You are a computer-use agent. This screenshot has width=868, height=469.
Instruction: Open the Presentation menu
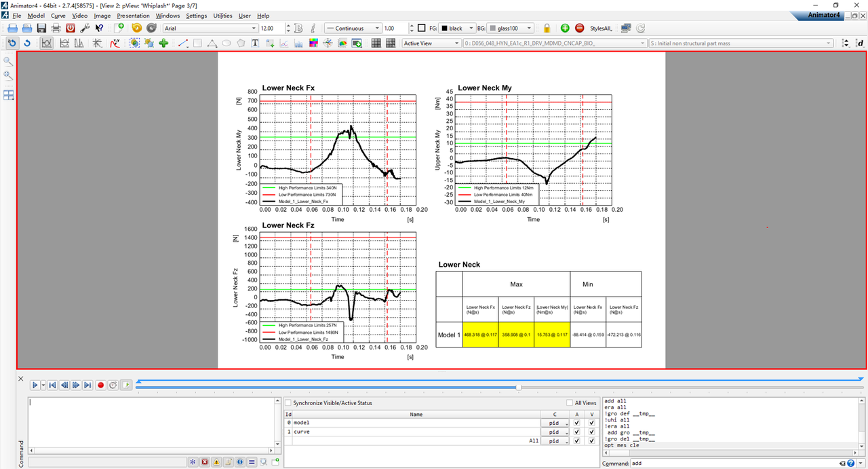tap(133, 16)
